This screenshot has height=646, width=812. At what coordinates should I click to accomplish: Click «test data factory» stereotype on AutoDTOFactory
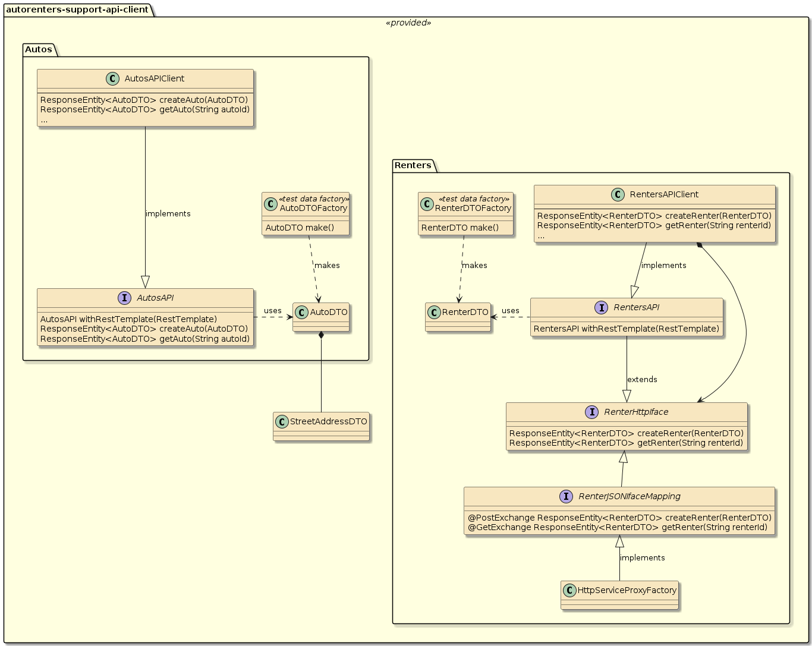[314, 199]
